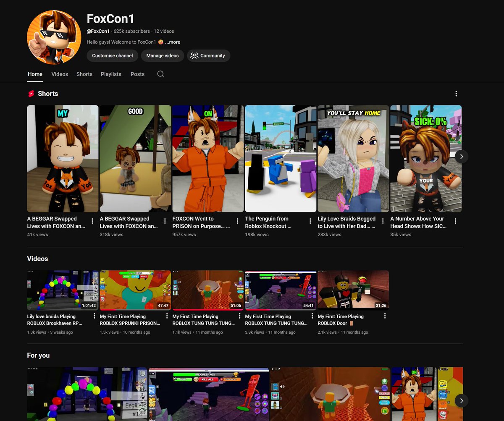
Task: Open title A Number Above Your Head
Action: click(418, 222)
